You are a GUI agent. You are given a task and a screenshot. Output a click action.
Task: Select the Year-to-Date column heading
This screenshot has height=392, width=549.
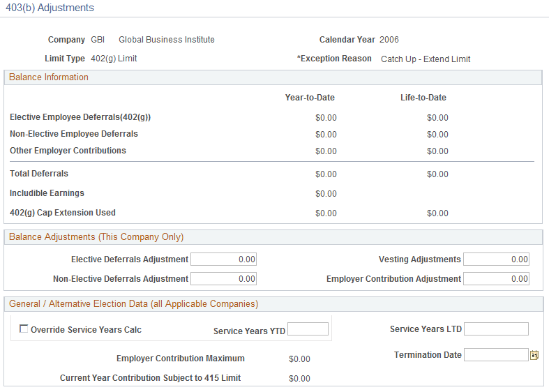(x=310, y=98)
